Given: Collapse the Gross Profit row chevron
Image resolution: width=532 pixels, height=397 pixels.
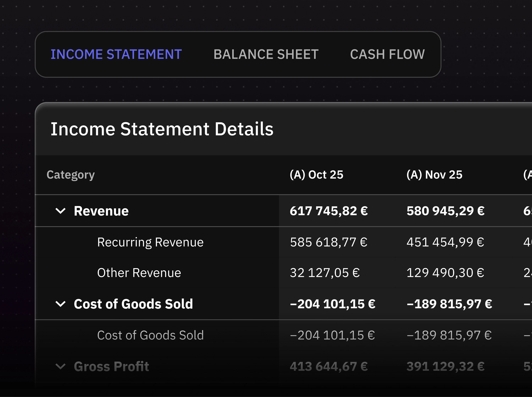Looking at the screenshot, I should [60, 366].
